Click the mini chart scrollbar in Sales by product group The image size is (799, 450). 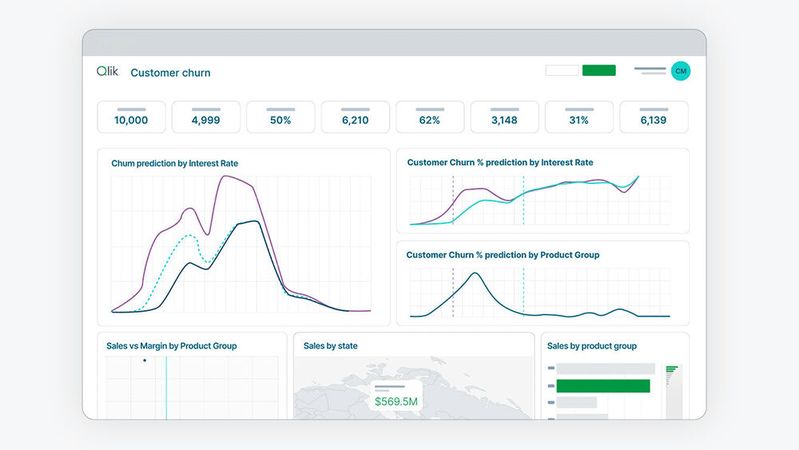coord(674,391)
